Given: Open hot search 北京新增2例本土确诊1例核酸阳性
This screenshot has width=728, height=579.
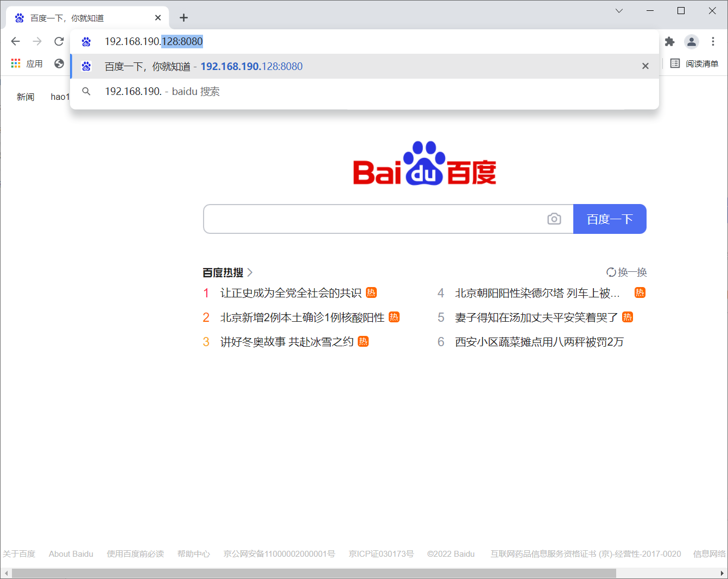Looking at the screenshot, I should 302,317.
